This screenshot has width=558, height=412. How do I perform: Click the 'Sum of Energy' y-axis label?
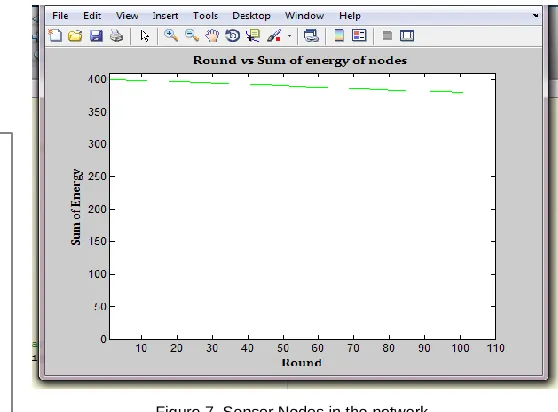click(x=76, y=207)
